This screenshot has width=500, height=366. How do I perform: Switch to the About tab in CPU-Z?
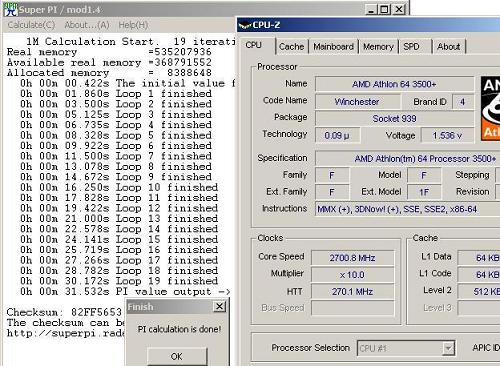pos(449,47)
